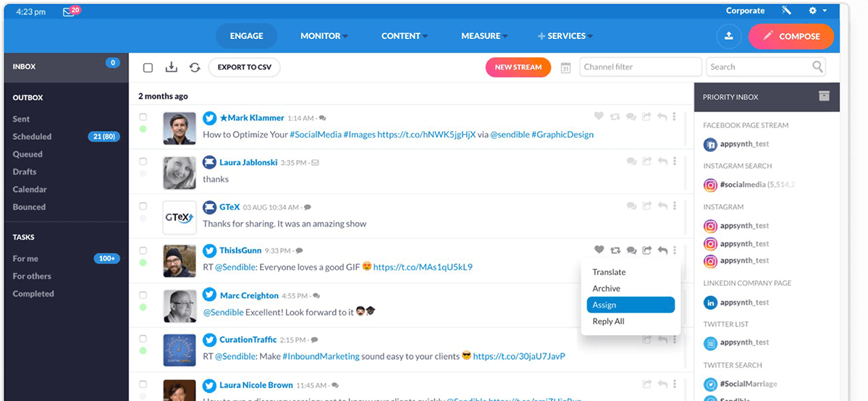Select Assign in the context menu
This screenshot has width=868, height=401.
tap(631, 305)
